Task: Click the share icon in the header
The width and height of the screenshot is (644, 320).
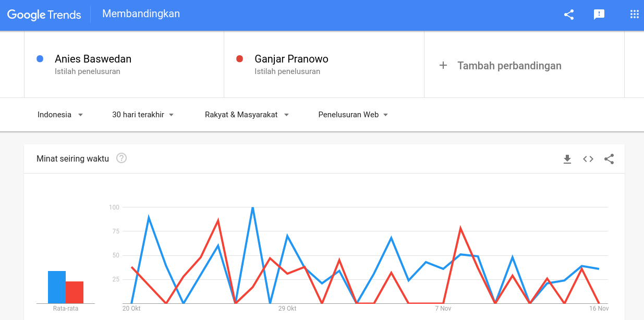Action: point(569,15)
